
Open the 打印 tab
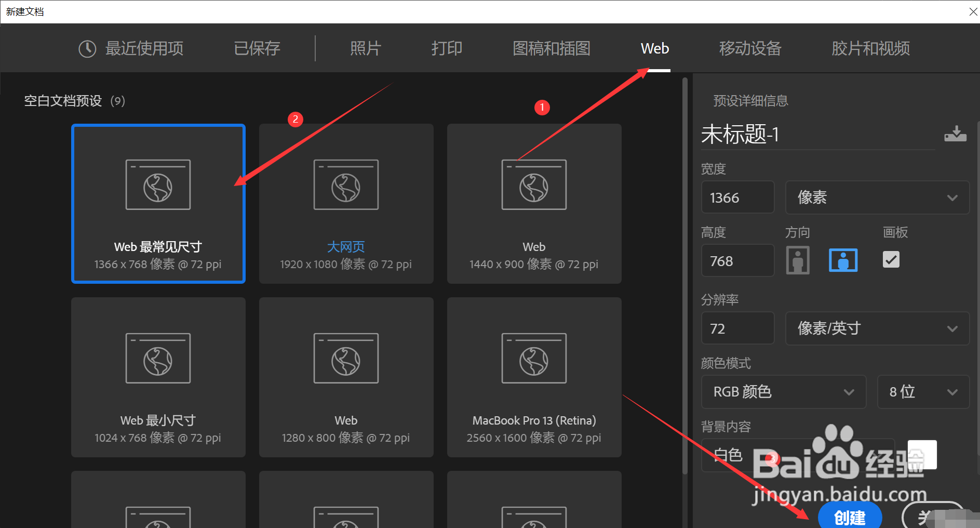447,48
